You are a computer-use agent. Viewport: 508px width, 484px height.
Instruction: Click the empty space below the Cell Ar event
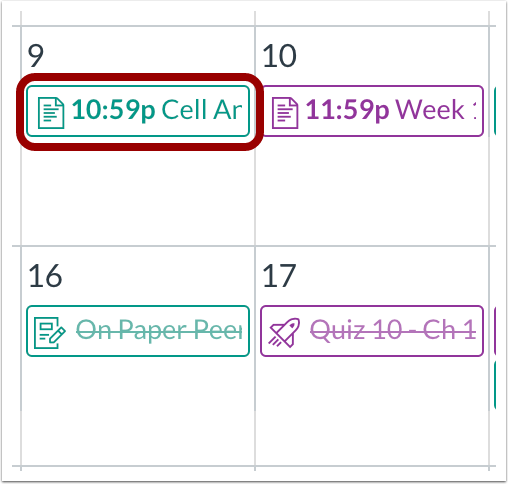pyautogui.click(x=138, y=195)
